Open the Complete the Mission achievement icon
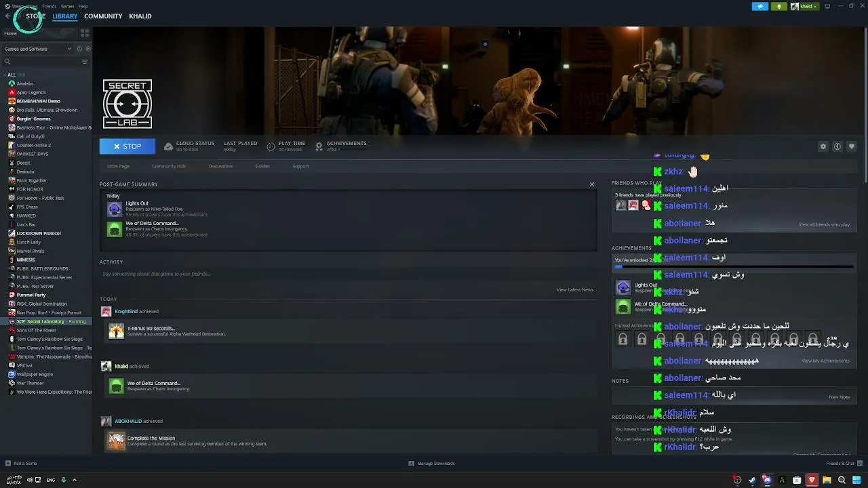This screenshot has height=488, width=868. (117, 441)
